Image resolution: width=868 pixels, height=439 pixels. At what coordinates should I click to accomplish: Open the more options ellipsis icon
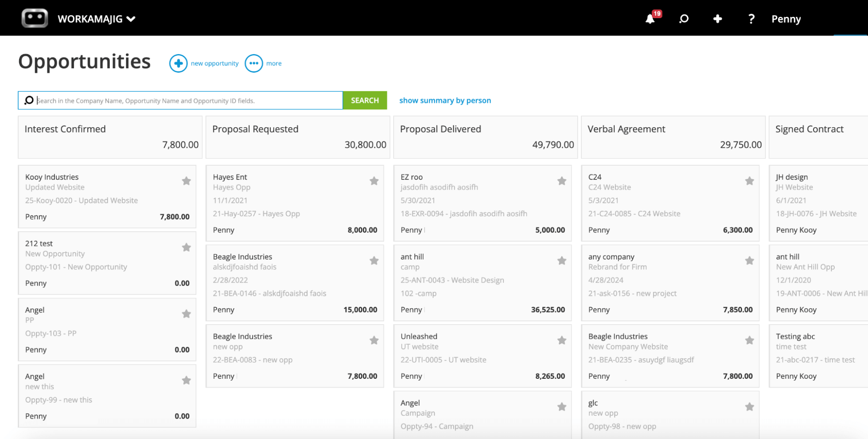pyautogui.click(x=254, y=63)
